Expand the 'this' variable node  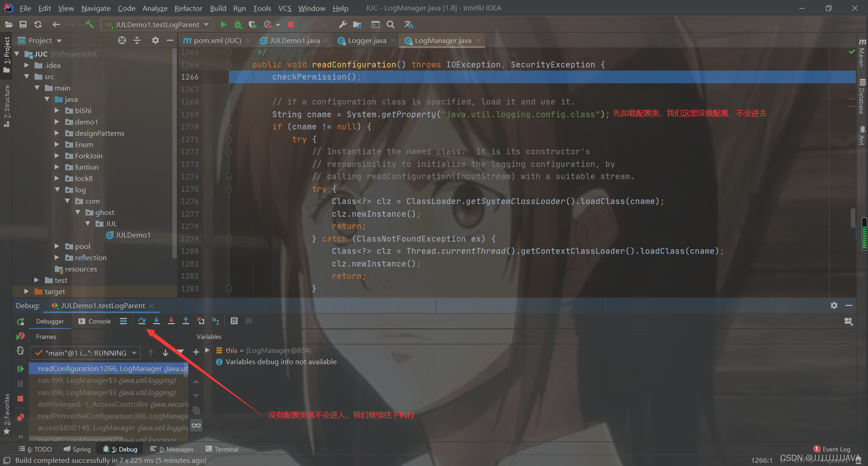[208, 350]
